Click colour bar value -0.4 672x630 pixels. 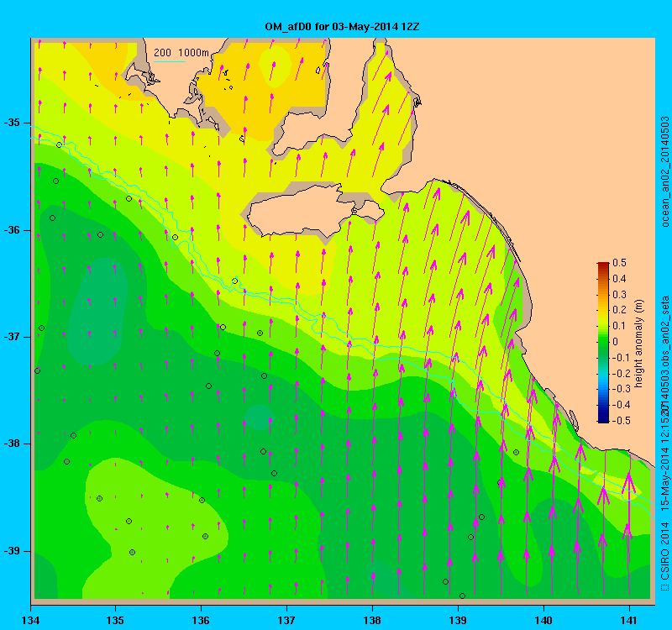[x=620, y=405]
